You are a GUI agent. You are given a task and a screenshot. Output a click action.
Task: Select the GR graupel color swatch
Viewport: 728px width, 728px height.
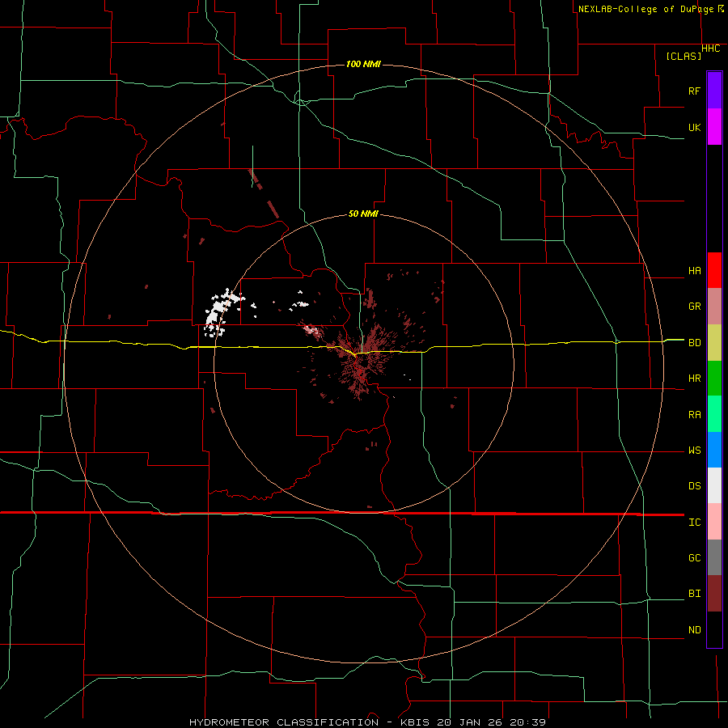[x=714, y=307]
